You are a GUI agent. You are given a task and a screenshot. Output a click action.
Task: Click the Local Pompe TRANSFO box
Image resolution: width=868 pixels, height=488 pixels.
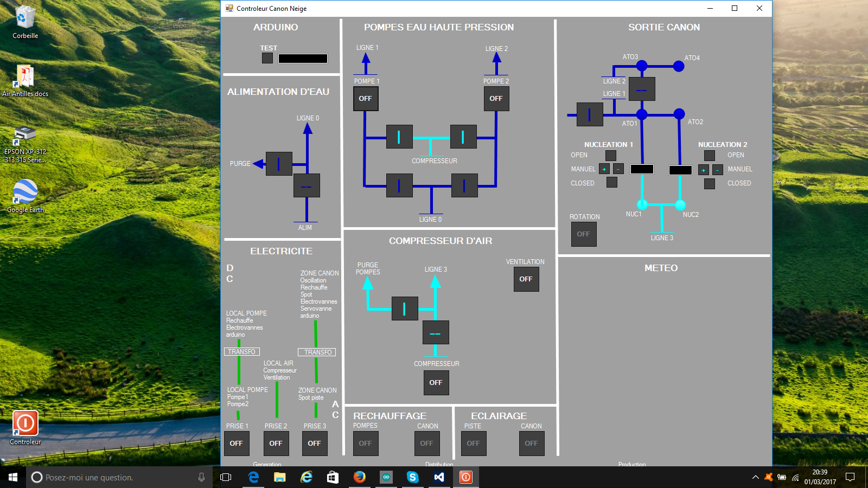242,352
